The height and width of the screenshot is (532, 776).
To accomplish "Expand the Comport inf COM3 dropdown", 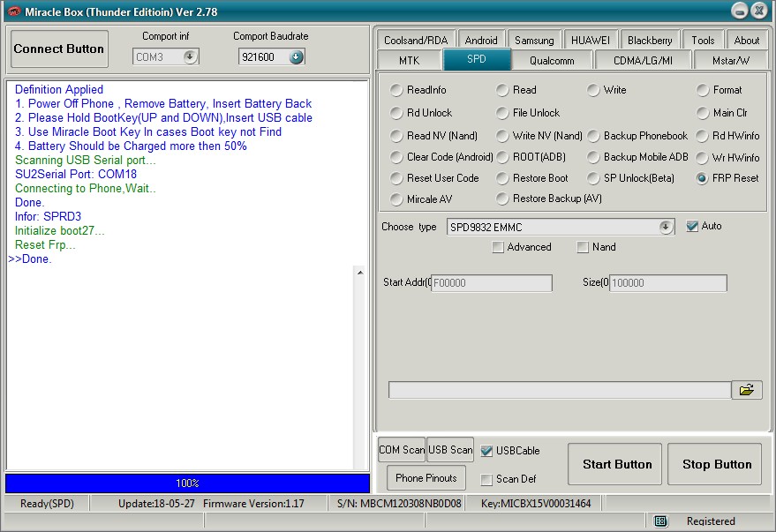I will click(190, 56).
